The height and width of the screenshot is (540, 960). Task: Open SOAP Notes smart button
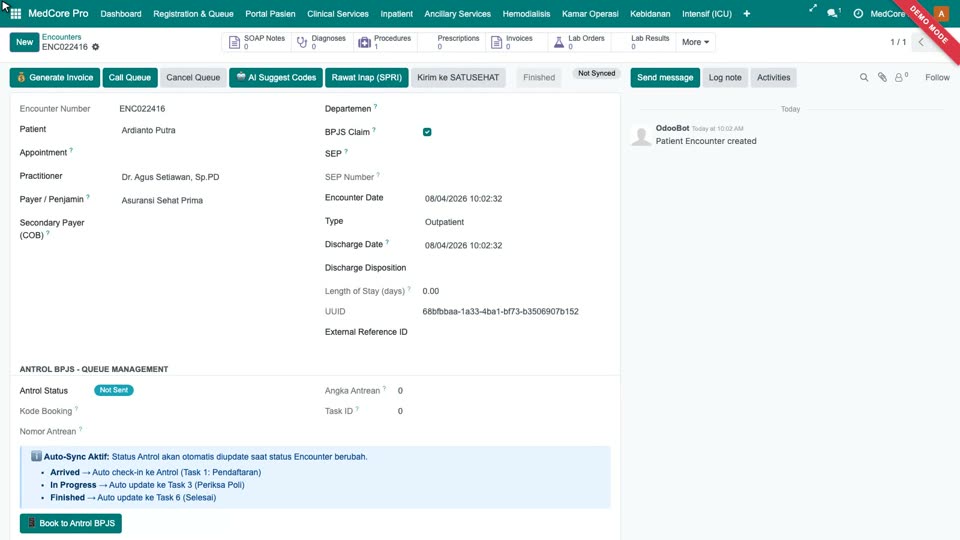[257, 42]
